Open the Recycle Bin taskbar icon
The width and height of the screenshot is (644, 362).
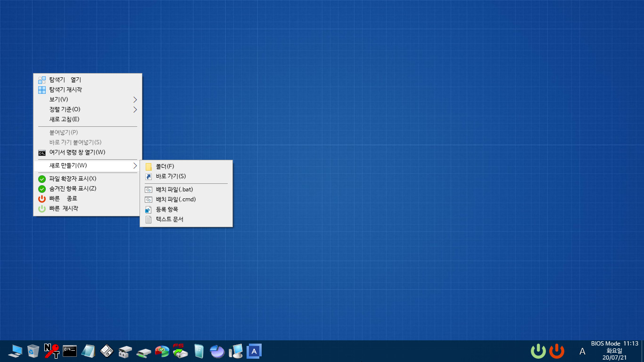(x=33, y=351)
